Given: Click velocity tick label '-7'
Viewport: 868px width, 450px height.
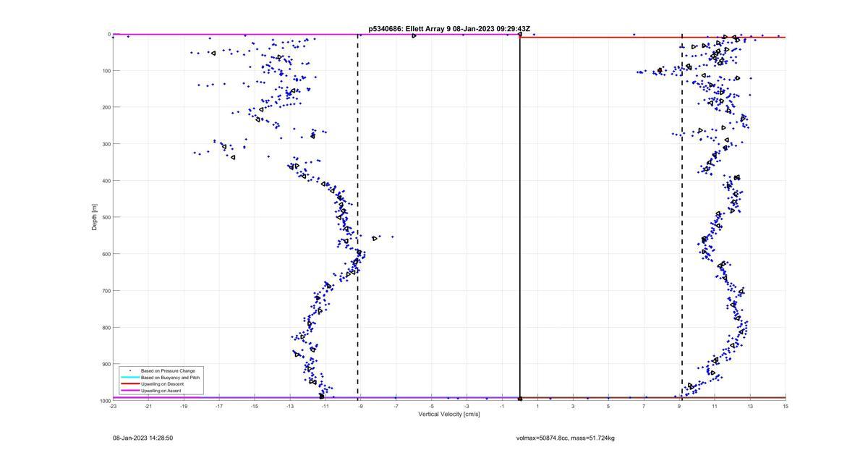Looking at the screenshot, I should point(396,407).
